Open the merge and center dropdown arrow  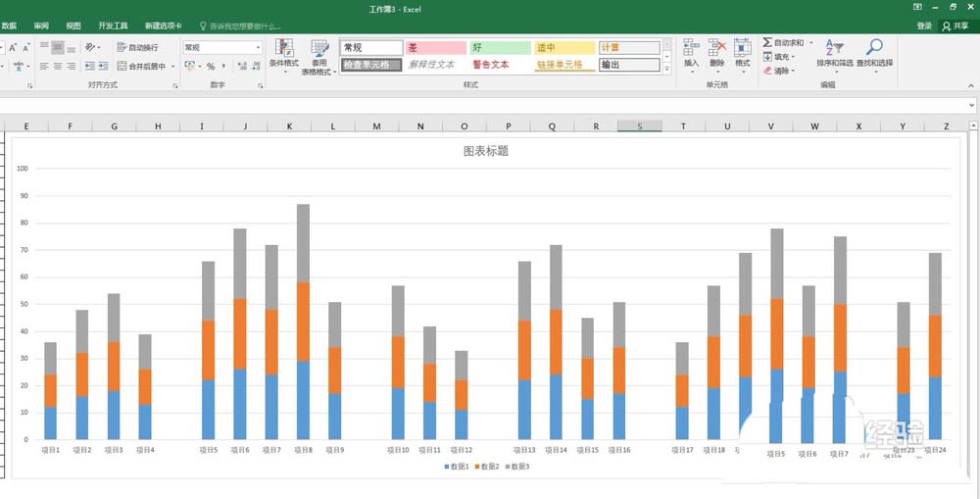tap(173, 66)
